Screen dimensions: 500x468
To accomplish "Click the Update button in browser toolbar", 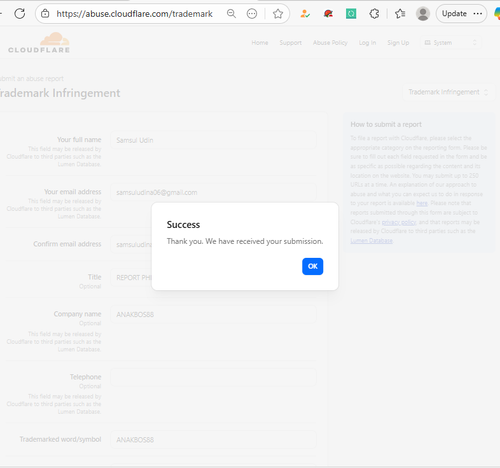I will (461, 14).
